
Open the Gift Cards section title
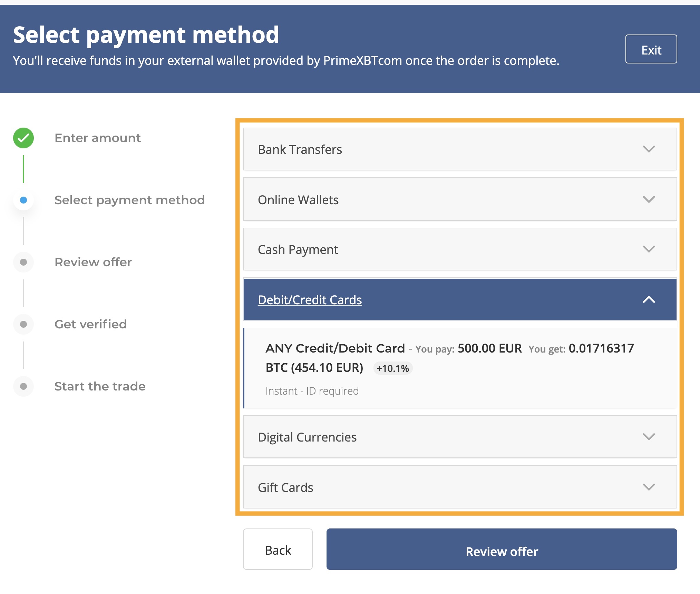(285, 487)
